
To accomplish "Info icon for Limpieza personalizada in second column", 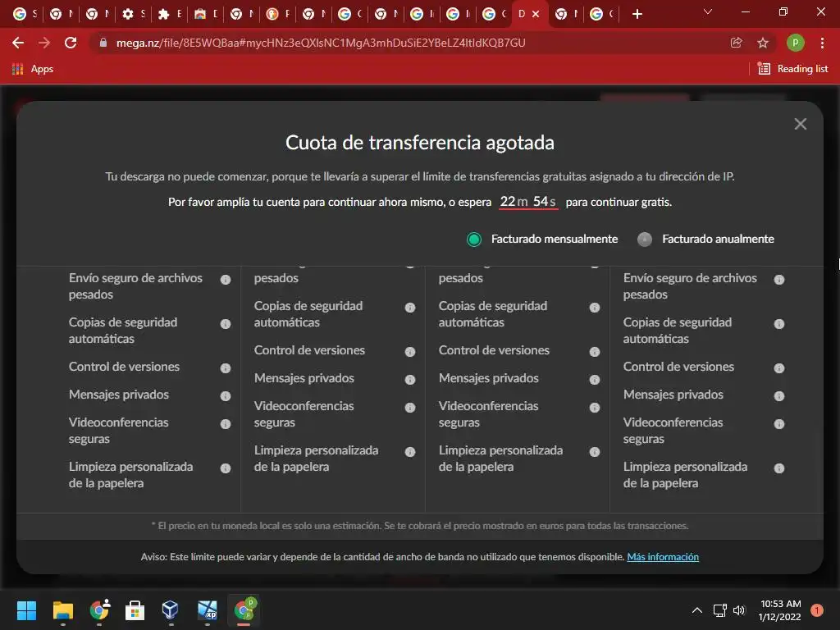I will [410, 452].
